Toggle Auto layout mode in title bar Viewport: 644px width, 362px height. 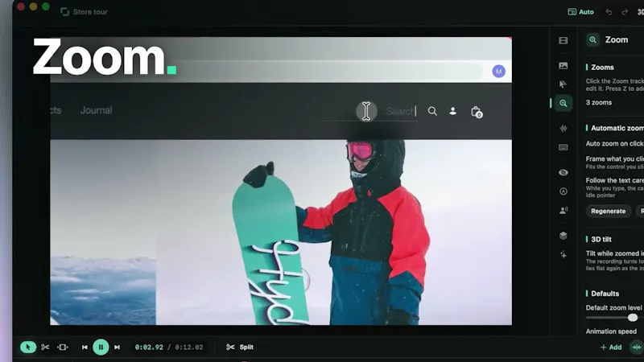tap(580, 12)
